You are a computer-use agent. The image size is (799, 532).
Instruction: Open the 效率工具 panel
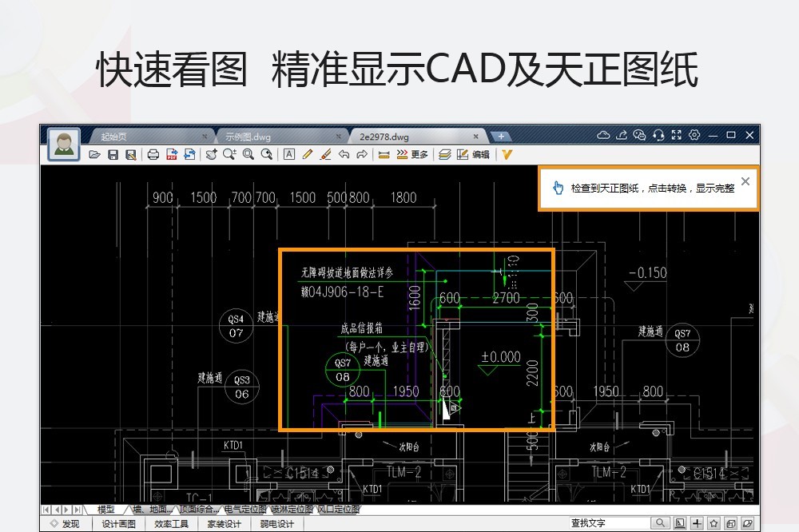point(171,525)
